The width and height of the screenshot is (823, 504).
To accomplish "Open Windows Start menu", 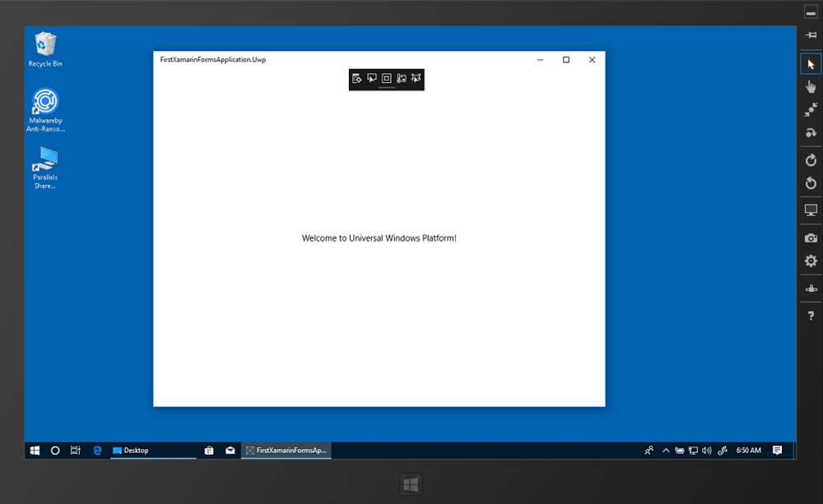I will click(x=35, y=451).
